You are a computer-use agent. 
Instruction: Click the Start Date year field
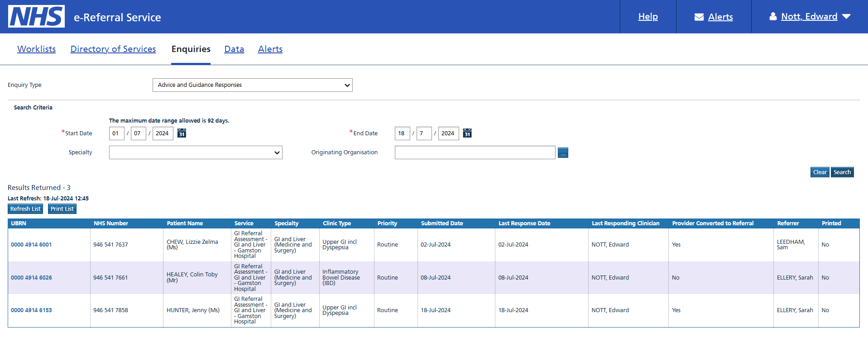pyautogui.click(x=163, y=133)
